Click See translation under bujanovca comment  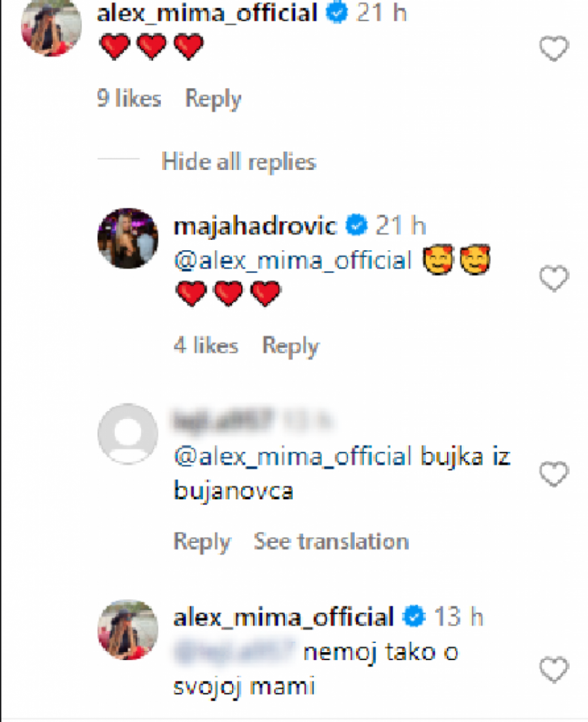pos(331,541)
